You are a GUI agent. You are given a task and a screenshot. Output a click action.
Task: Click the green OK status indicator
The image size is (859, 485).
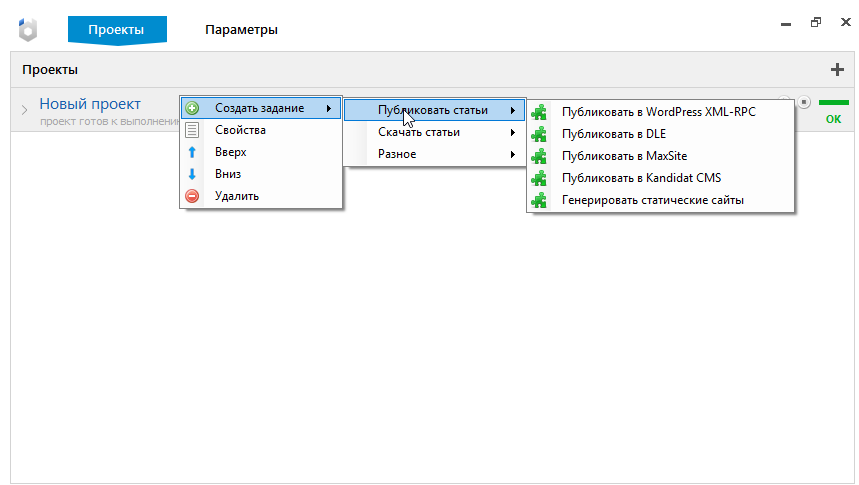pyautogui.click(x=833, y=119)
